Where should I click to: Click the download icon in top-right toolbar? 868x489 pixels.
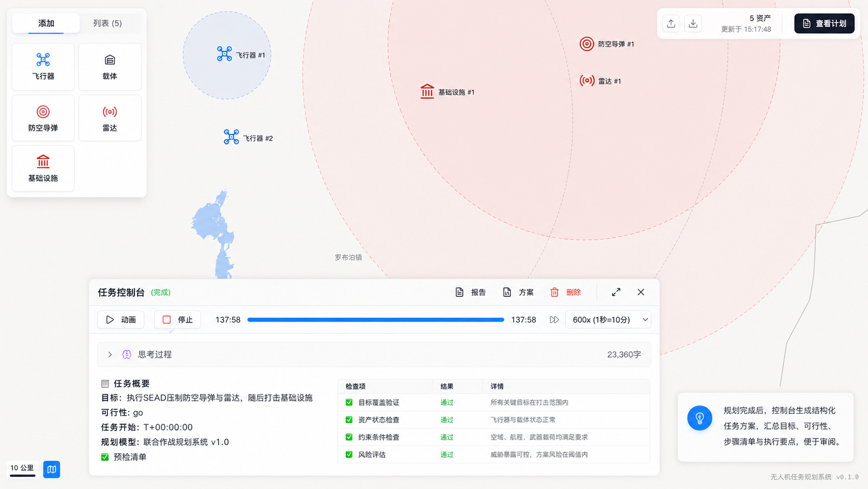tap(693, 23)
